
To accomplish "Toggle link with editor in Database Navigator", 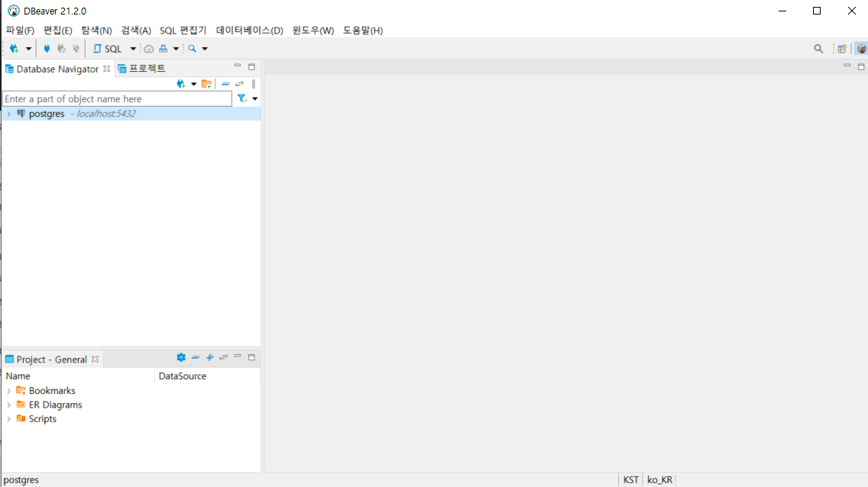I will coord(239,84).
